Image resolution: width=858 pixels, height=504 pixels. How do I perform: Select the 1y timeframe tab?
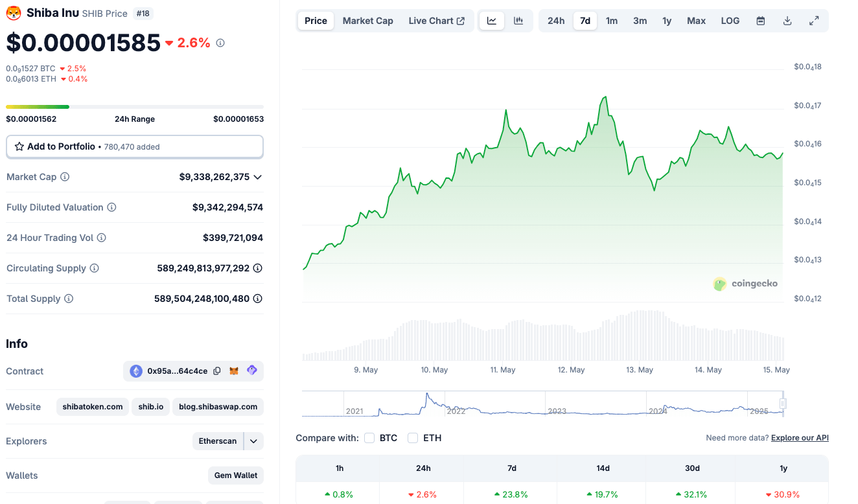click(x=667, y=20)
